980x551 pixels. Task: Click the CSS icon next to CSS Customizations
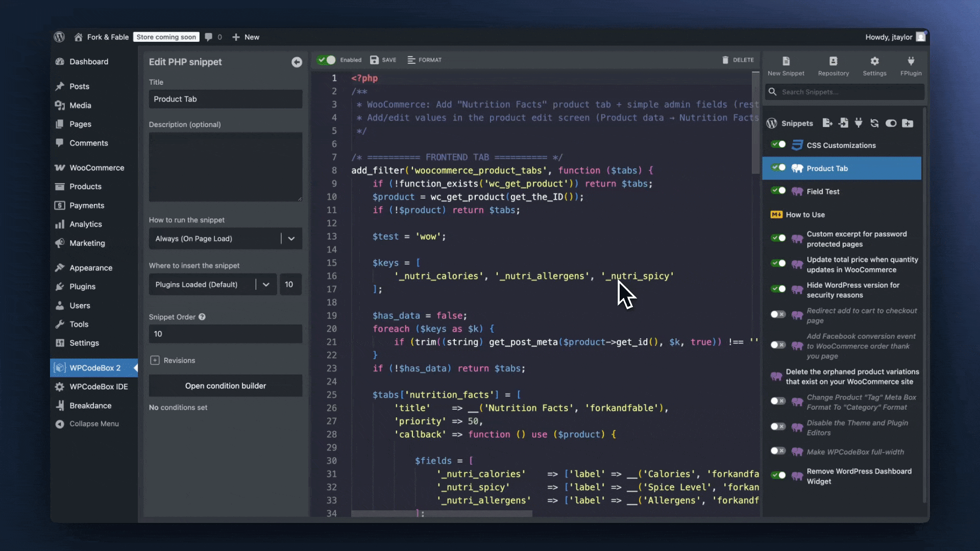797,145
